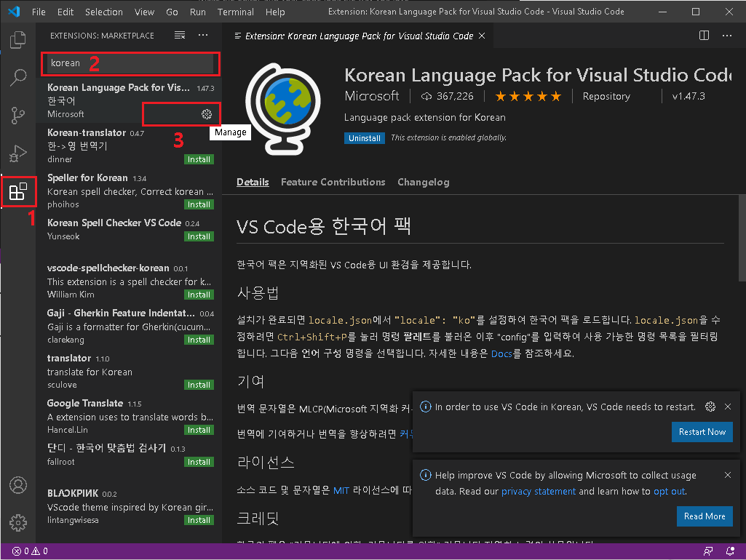Click the Read More button
The height and width of the screenshot is (560, 746).
(x=705, y=516)
